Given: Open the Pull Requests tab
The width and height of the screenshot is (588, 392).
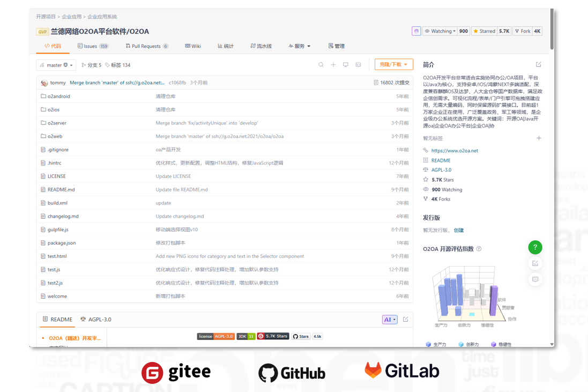Looking at the screenshot, I should [146, 46].
